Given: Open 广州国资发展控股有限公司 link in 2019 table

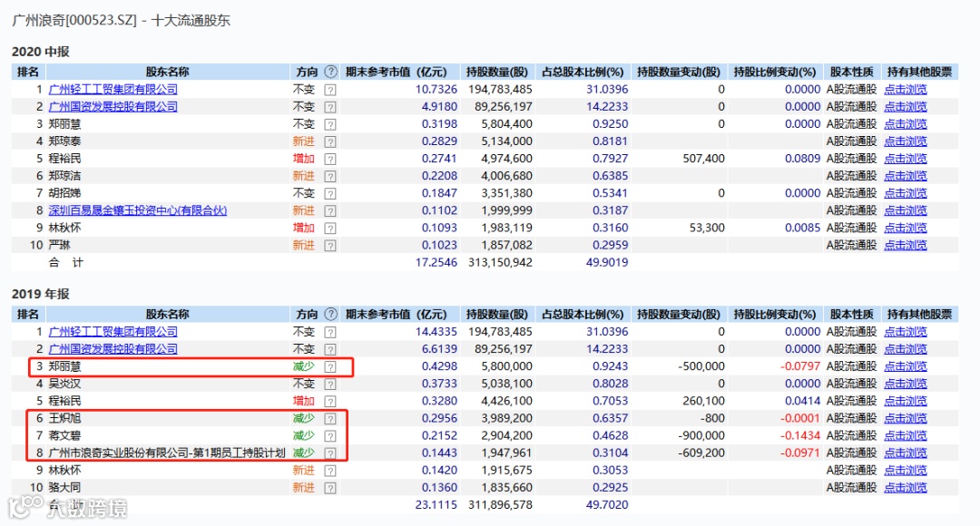Looking at the screenshot, I should (113, 348).
